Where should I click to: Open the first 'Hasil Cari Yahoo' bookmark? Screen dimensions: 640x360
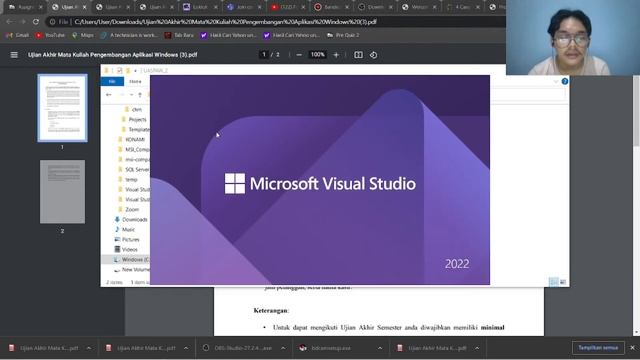pos(228,36)
